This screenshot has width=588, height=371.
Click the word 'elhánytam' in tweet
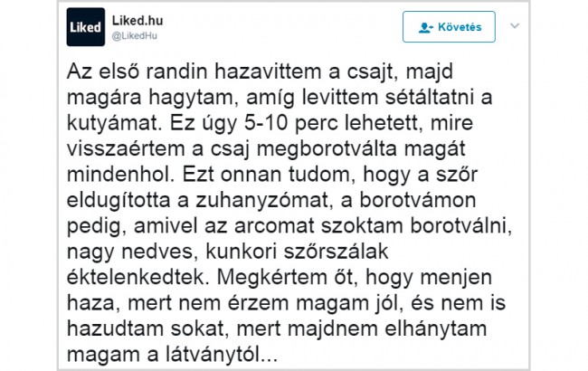[436, 329]
